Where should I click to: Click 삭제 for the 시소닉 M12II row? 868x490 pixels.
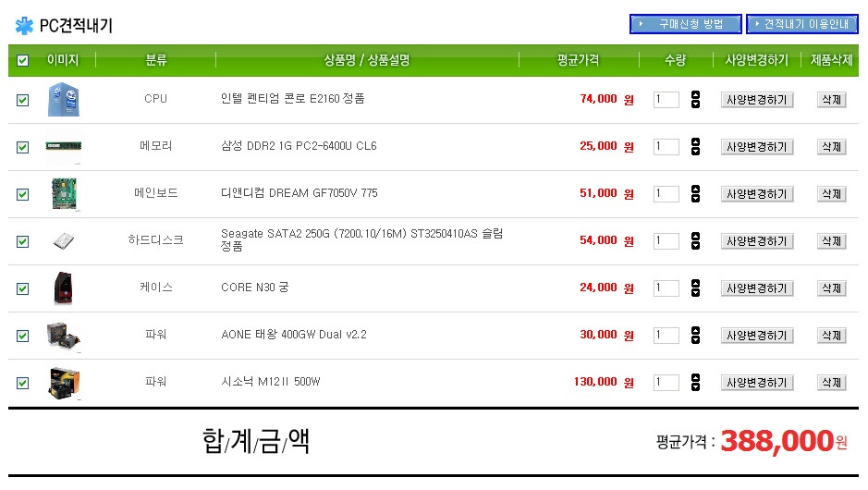point(831,383)
